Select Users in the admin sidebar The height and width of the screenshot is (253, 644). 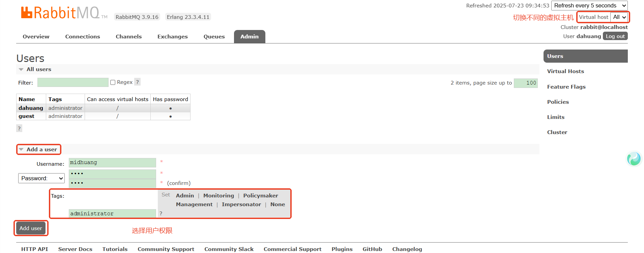coord(586,56)
